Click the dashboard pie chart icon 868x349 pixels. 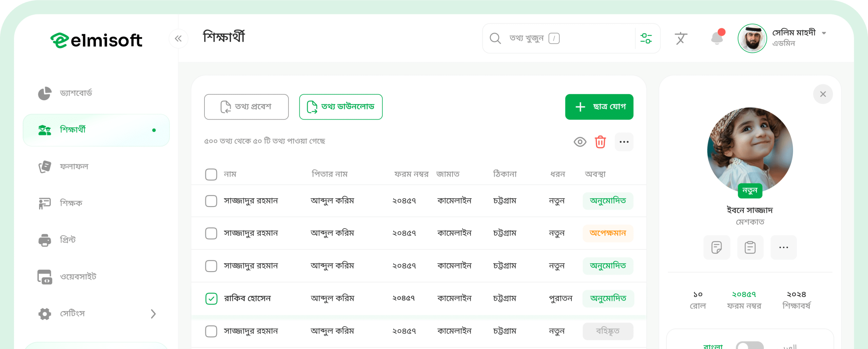click(x=45, y=93)
